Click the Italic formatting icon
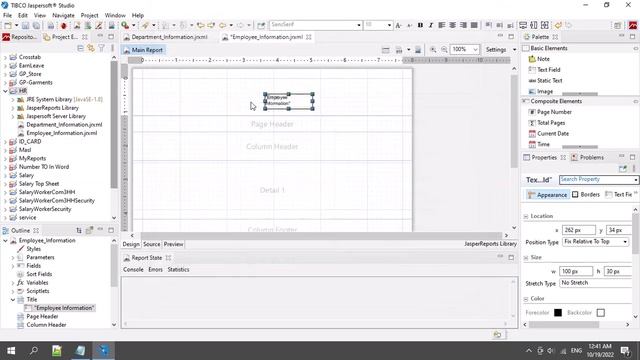640x360 pixels. click(431, 25)
